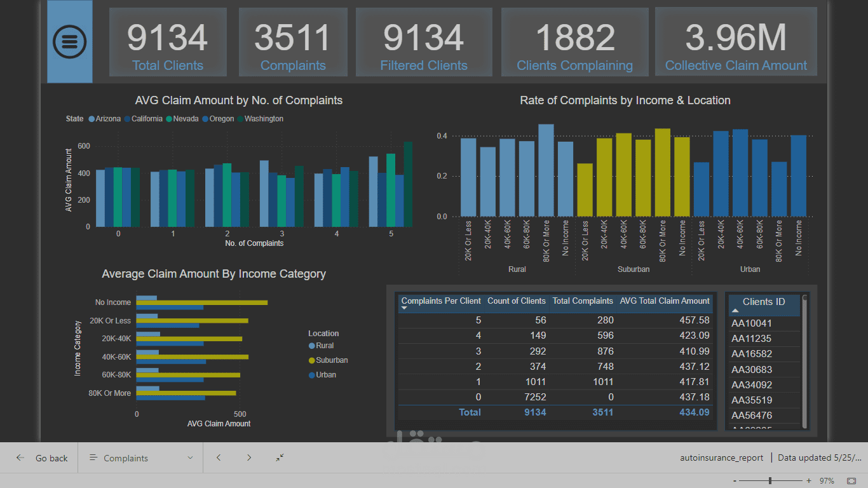Image resolution: width=868 pixels, height=488 pixels.
Task: Select the Suburban location legend swatch
Action: point(311,361)
